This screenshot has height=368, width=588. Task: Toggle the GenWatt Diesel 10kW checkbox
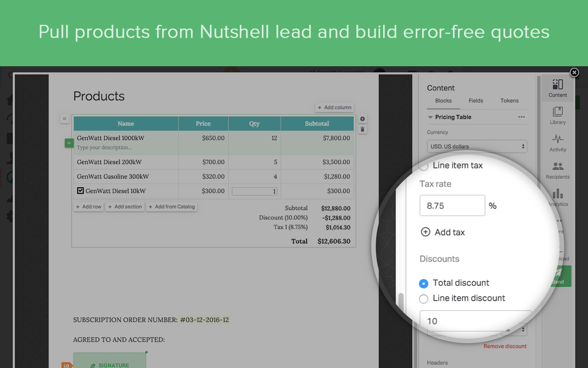click(80, 190)
